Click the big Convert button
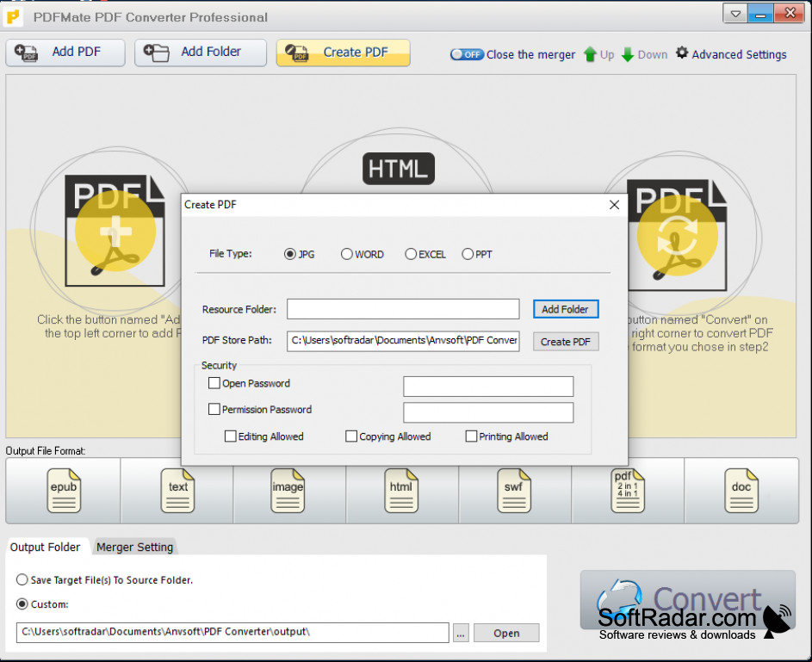 point(687,600)
